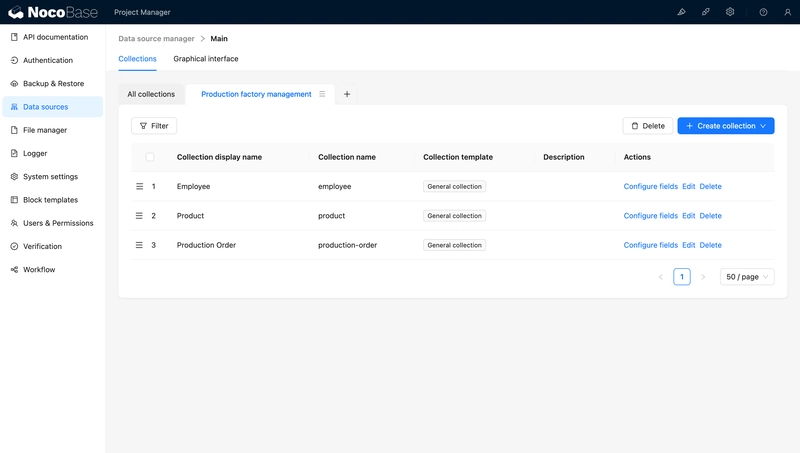800x453 pixels.
Task: Click Configure fields for Product
Action: click(650, 216)
